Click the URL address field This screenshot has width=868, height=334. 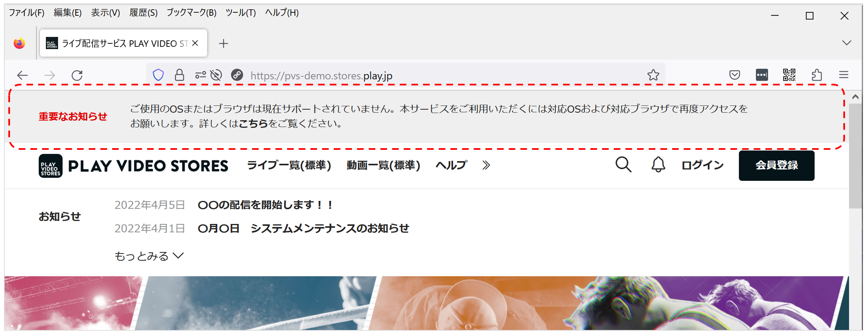click(445, 75)
